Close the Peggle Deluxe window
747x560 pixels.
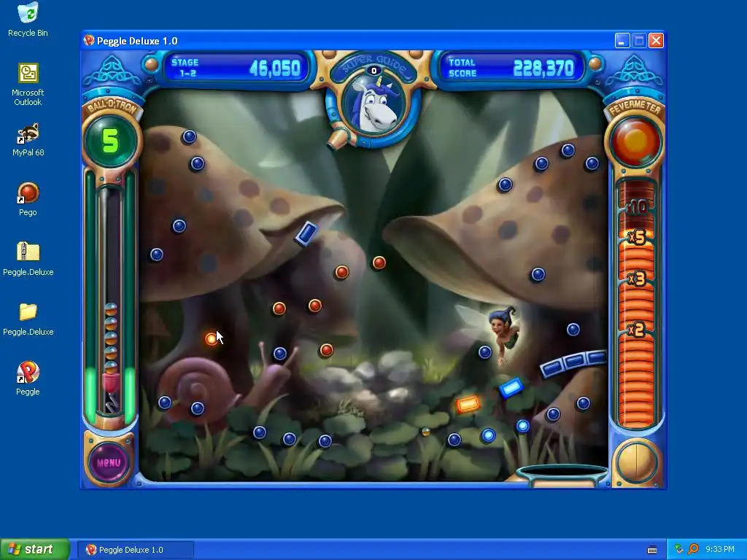[656, 41]
